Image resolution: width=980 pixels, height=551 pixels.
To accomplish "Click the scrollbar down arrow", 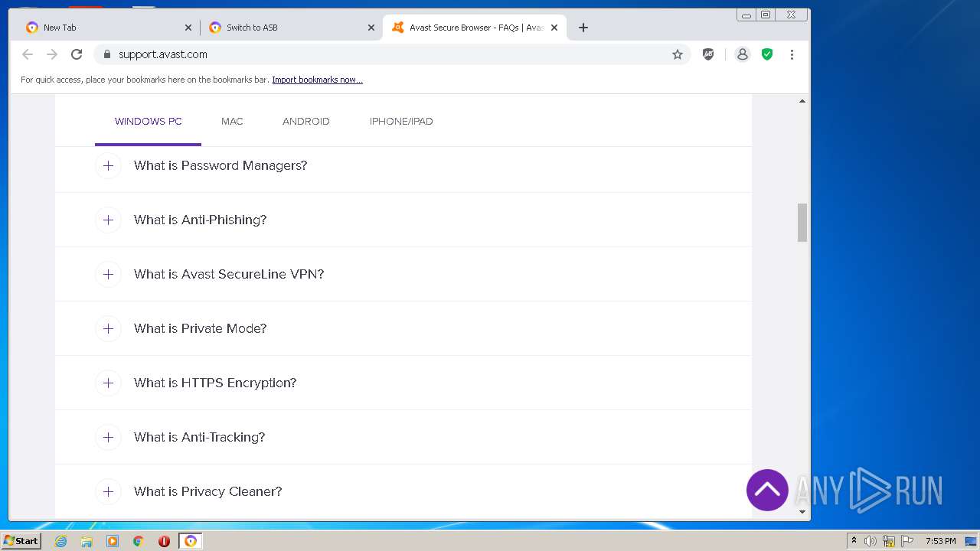I will tap(802, 512).
